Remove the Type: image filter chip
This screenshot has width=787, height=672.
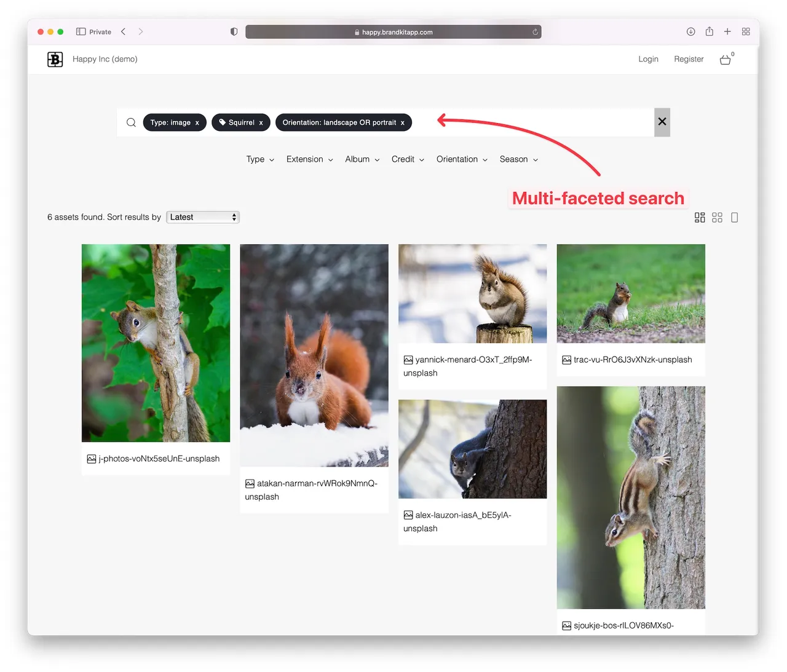[x=197, y=122]
